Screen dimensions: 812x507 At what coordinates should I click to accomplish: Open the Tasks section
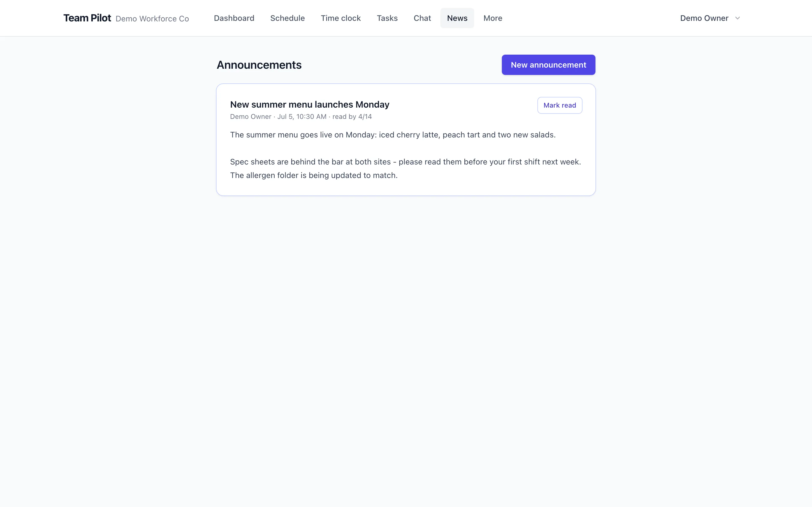(x=387, y=18)
